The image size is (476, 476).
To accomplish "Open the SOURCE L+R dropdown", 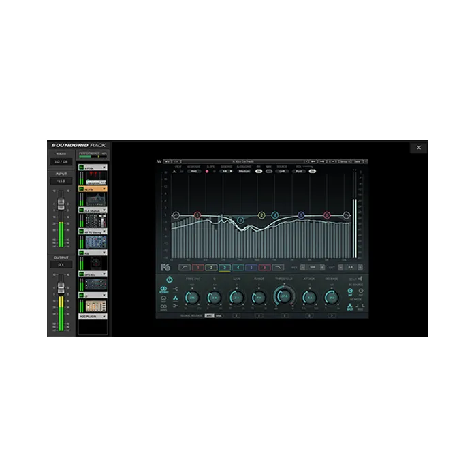I will [x=282, y=171].
